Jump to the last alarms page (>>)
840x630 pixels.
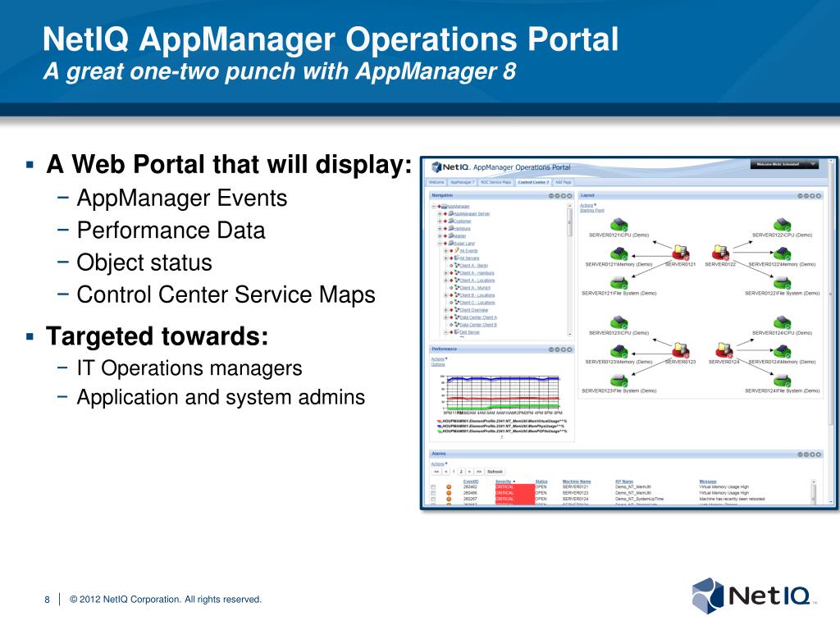(x=479, y=472)
